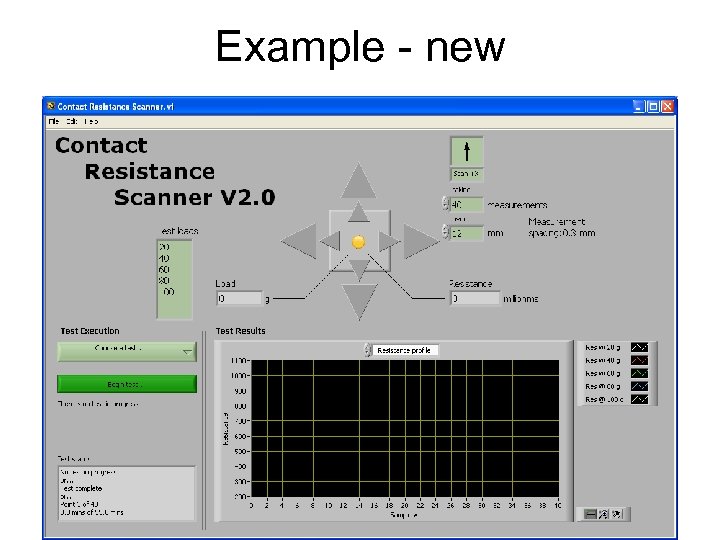Click the small left arrow jog button
720x540 pixels.
tap(330, 241)
